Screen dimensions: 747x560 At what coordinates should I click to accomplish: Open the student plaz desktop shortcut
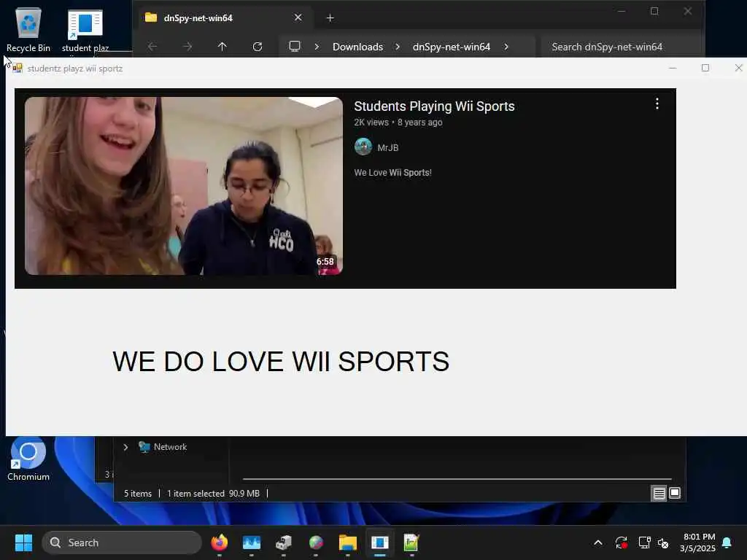click(x=85, y=29)
